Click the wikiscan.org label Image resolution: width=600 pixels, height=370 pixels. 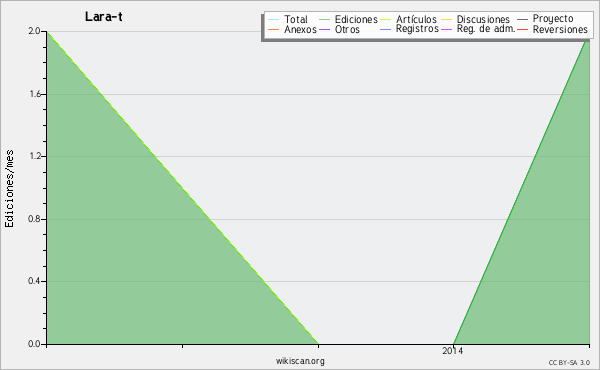pyautogui.click(x=300, y=361)
